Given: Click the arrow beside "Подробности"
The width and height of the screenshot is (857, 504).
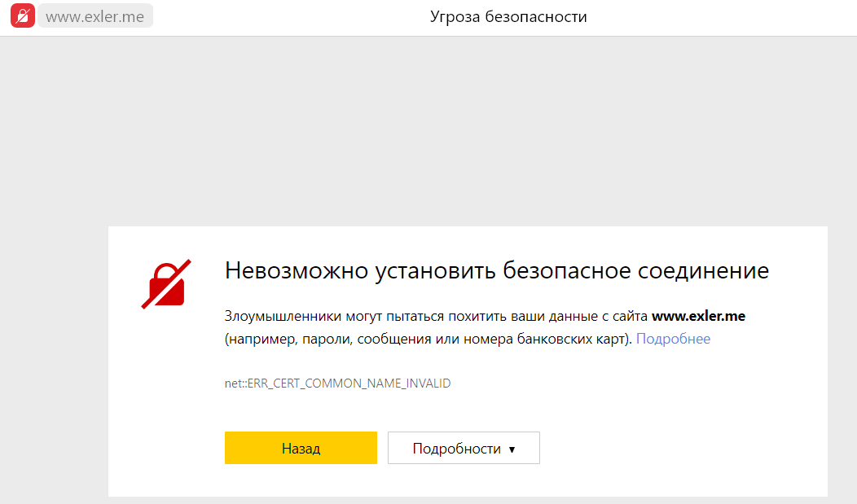Looking at the screenshot, I should click(x=512, y=449).
